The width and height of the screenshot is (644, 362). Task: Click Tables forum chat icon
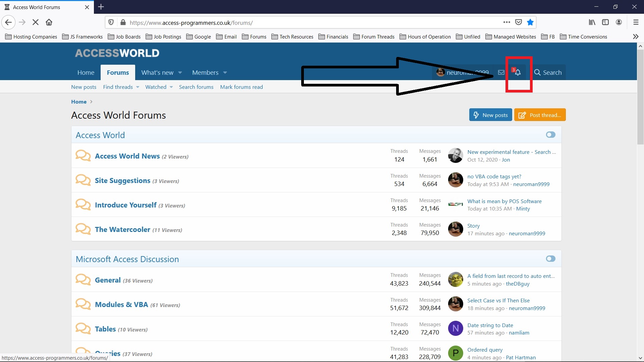click(83, 328)
